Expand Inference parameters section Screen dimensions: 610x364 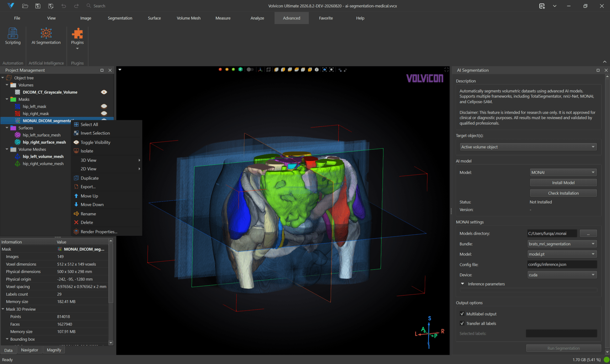click(462, 284)
